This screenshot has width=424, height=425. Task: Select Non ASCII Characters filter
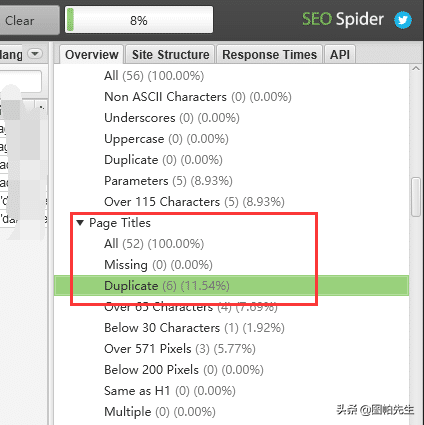coord(198,97)
